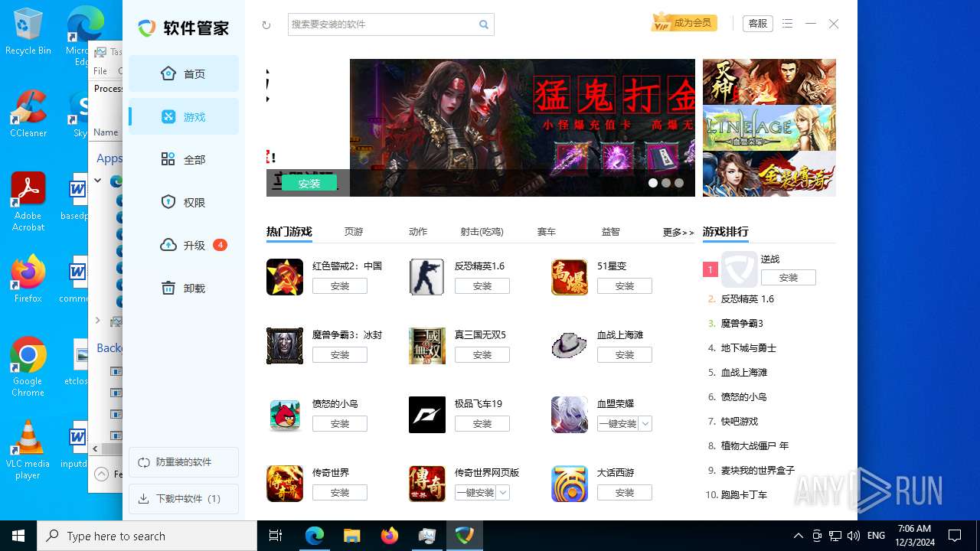980x551 pixels.
Task: Open the 卸载 sidebar item
Action: [x=184, y=288]
